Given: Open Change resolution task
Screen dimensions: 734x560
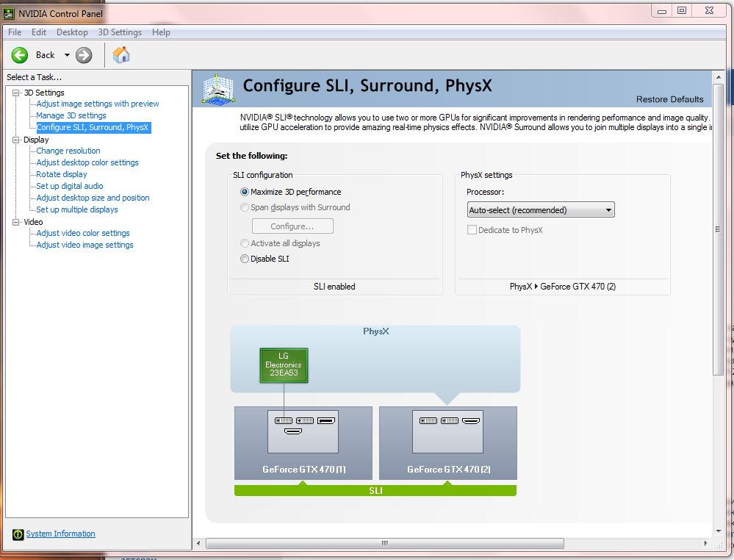Looking at the screenshot, I should (68, 151).
